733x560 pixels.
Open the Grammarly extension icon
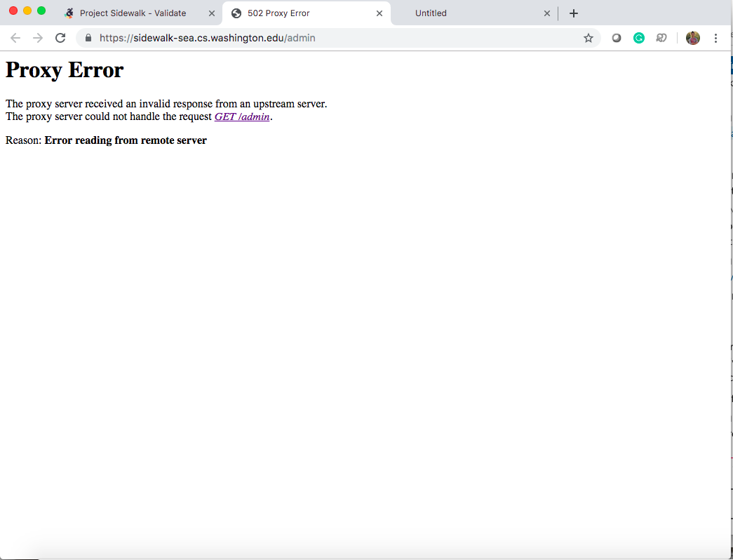click(x=638, y=39)
